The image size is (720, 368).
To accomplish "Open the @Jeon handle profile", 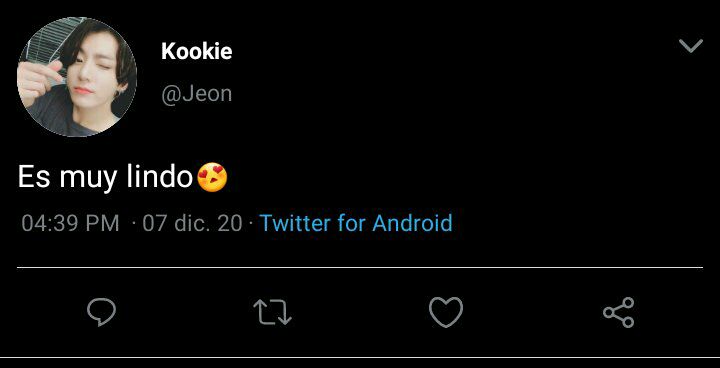I will pos(197,94).
